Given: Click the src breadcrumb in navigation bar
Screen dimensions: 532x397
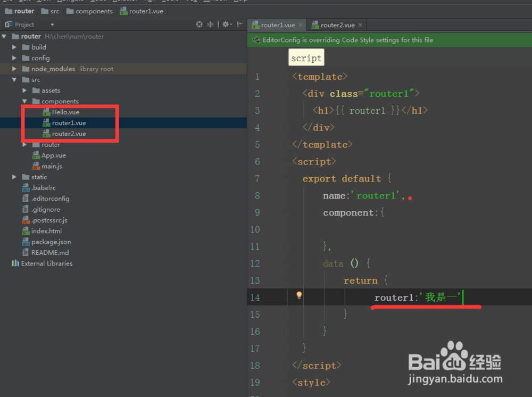Looking at the screenshot, I should coord(50,11).
